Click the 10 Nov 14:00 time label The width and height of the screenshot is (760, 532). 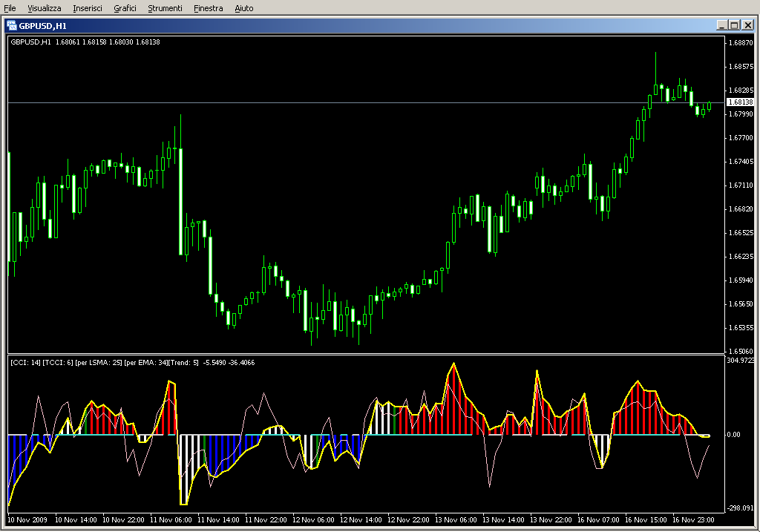tap(76, 520)
